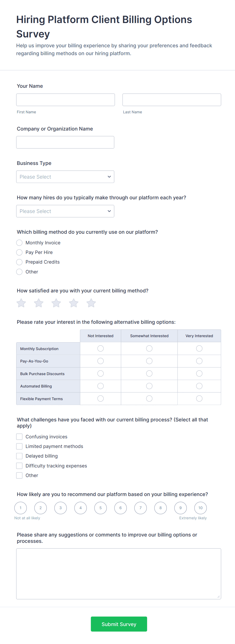Select the third satisfaction star

[56, 303]
